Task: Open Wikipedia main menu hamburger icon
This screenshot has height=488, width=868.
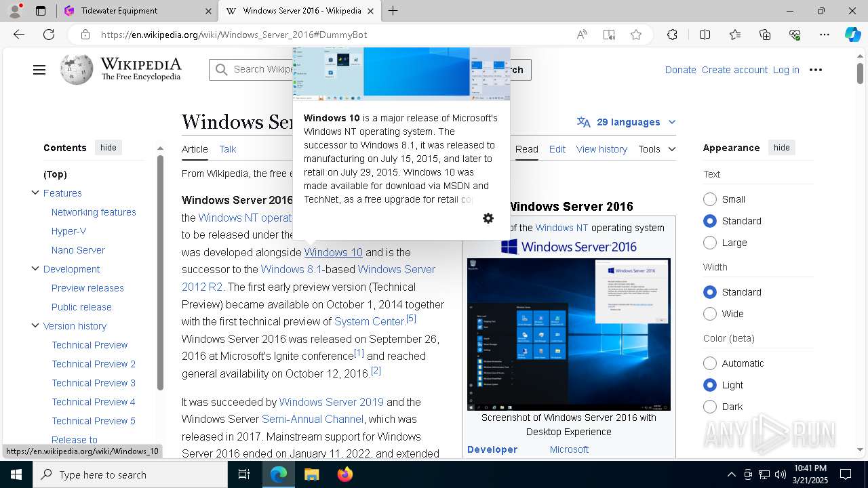Action: click(39, 70)
